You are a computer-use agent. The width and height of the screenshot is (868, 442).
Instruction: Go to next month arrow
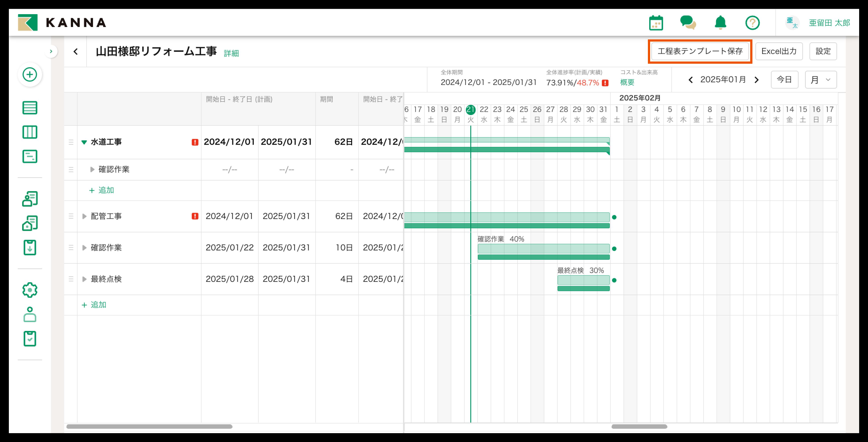[x=756, y=80]
